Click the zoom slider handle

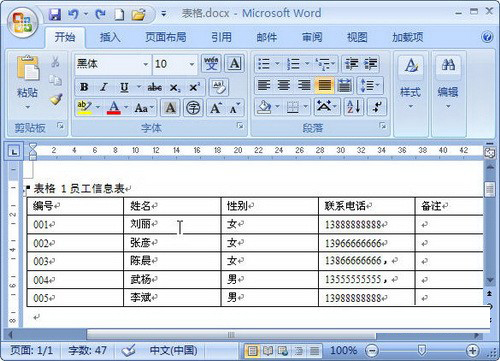[x=422, y=350]
